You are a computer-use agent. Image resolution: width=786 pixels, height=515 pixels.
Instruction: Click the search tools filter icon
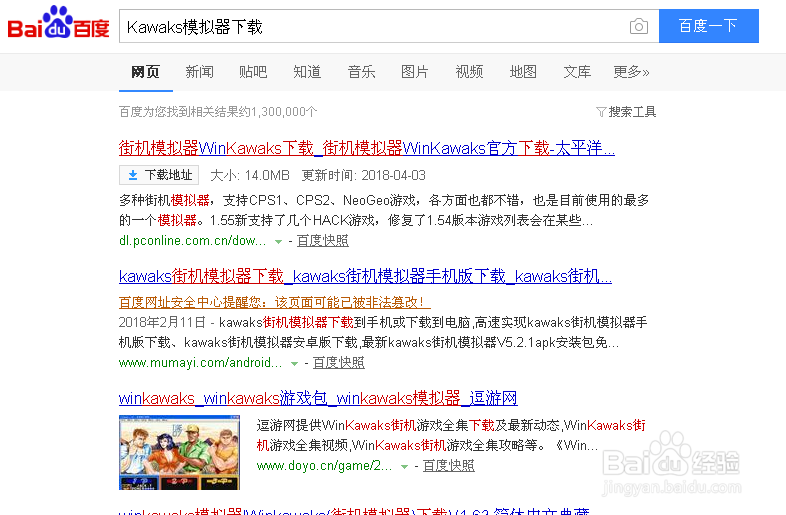click(x=601, y=112)
